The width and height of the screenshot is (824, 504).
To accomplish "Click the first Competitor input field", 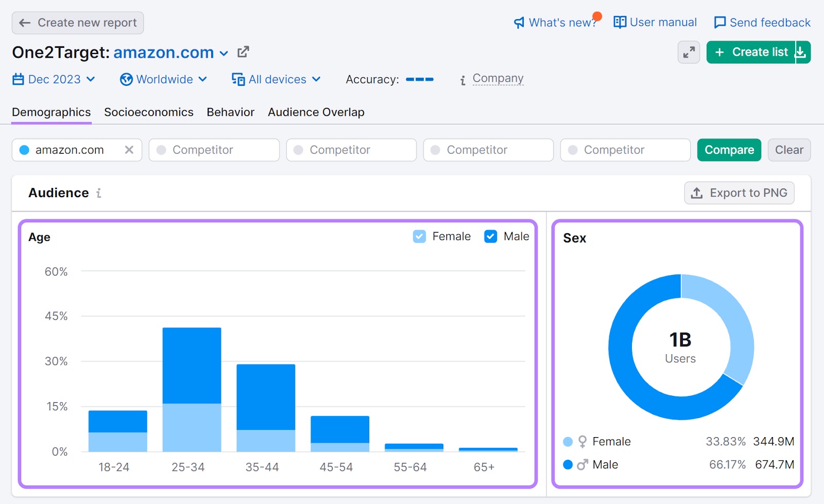I will [x=214, y=150].
